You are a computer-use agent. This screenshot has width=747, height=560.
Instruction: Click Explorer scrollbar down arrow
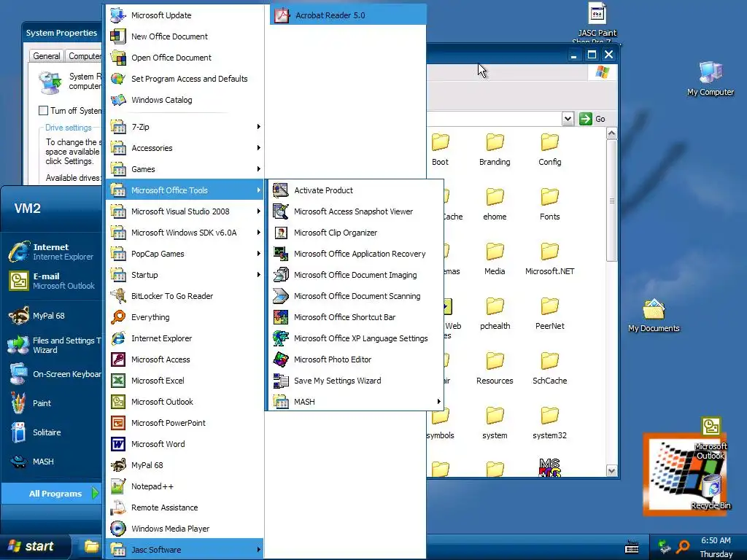pyautogui.click(x=612, y=471)
